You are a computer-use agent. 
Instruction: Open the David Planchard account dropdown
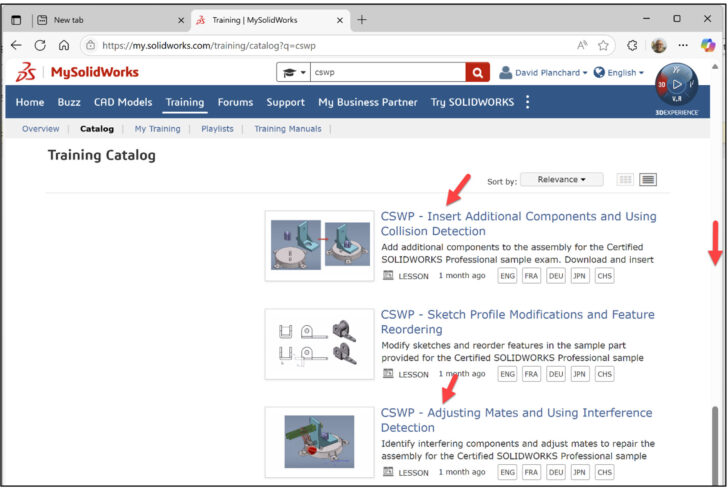[x=543, y=72]
